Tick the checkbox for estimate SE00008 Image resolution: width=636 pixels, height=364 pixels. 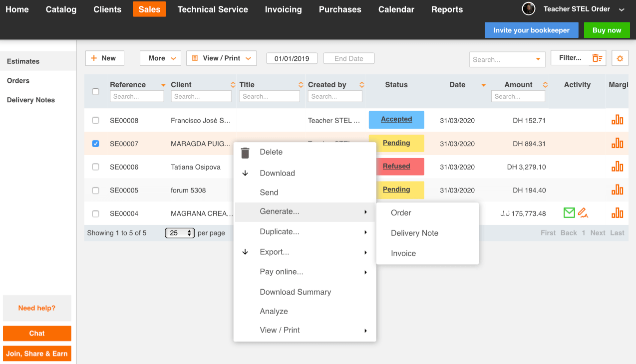tap(96, 120)
